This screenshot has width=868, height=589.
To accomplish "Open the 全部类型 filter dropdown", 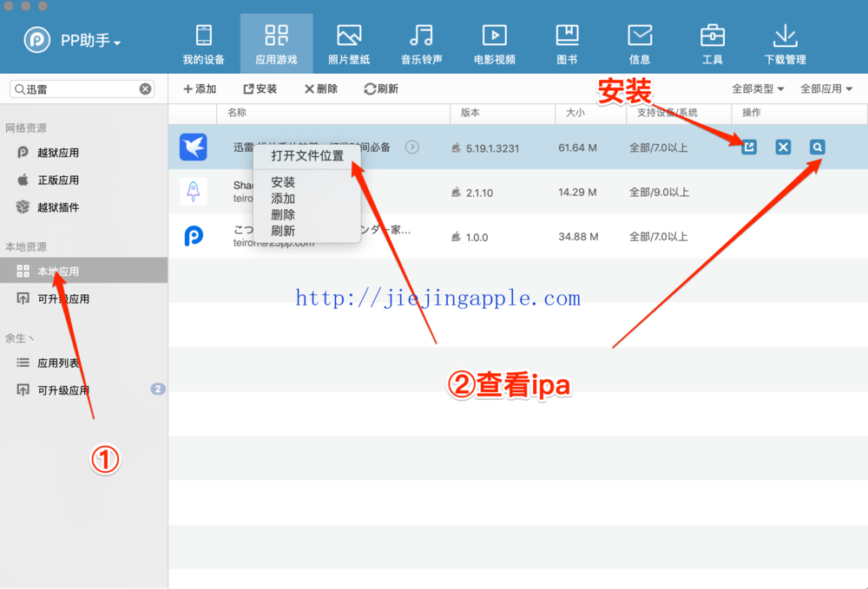I will pyautogui.click(x=758, y=89).
